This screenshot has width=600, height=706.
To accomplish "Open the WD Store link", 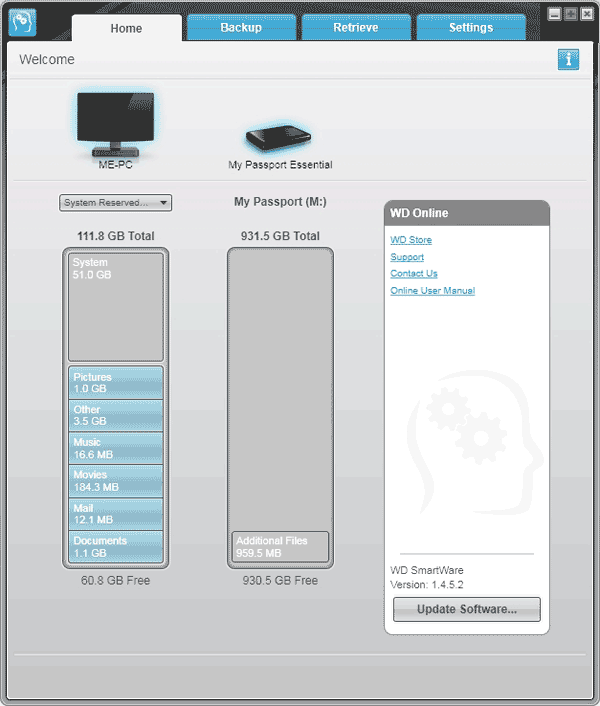I will pos(411,240).
